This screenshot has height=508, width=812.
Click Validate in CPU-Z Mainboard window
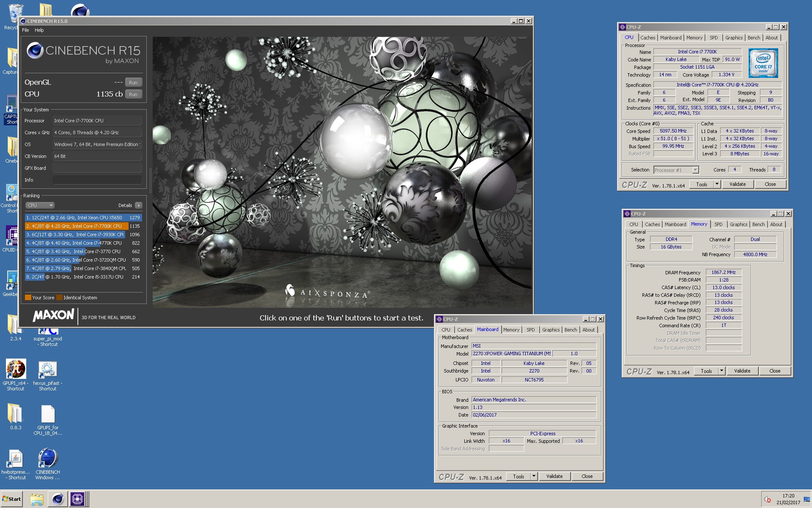(x=554, y=476)
